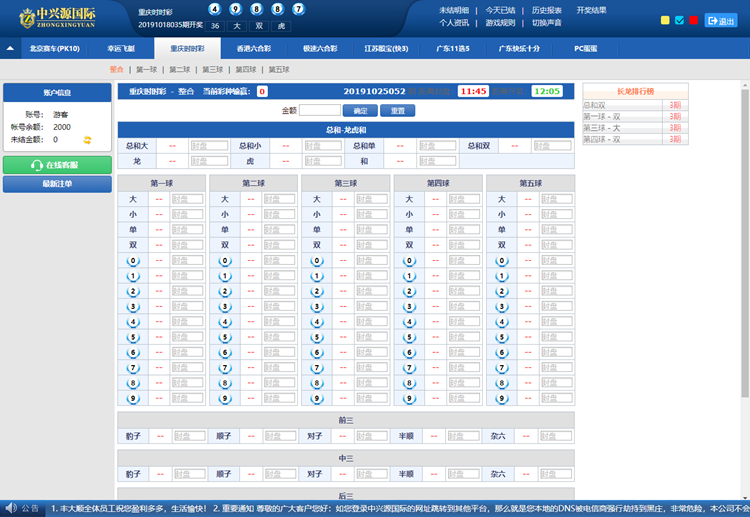Open the 北京赛车(PK10) tab
This screenshot has height=517, width=750.
(x=55, y=48)
